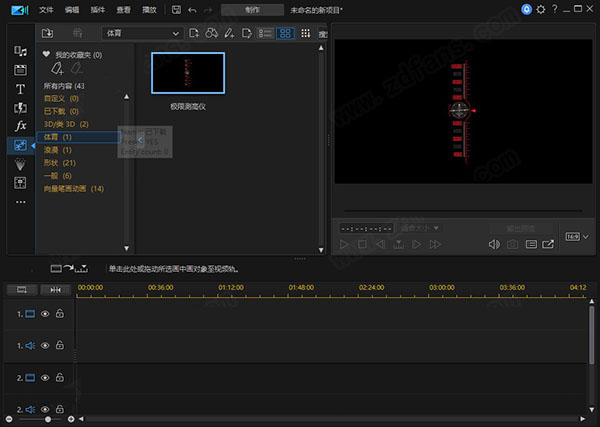Viewport: 600px width, 427px height.
Task: Click the save project icon
Action: tap(176, 10)
